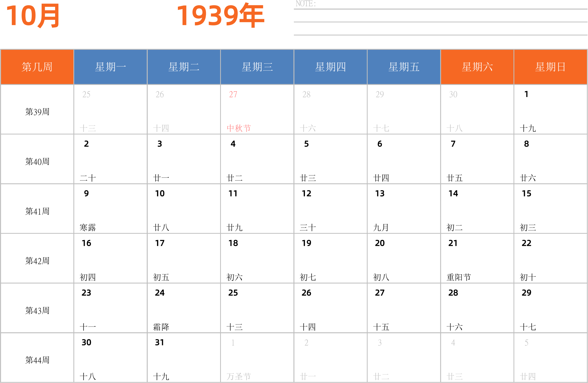Click the 第39周 week label
Viewport: 588px width, 383px height.
point(37,112)
